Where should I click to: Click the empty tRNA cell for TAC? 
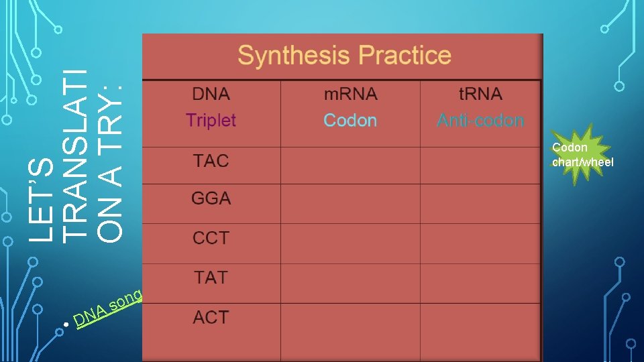click(480, 165)
